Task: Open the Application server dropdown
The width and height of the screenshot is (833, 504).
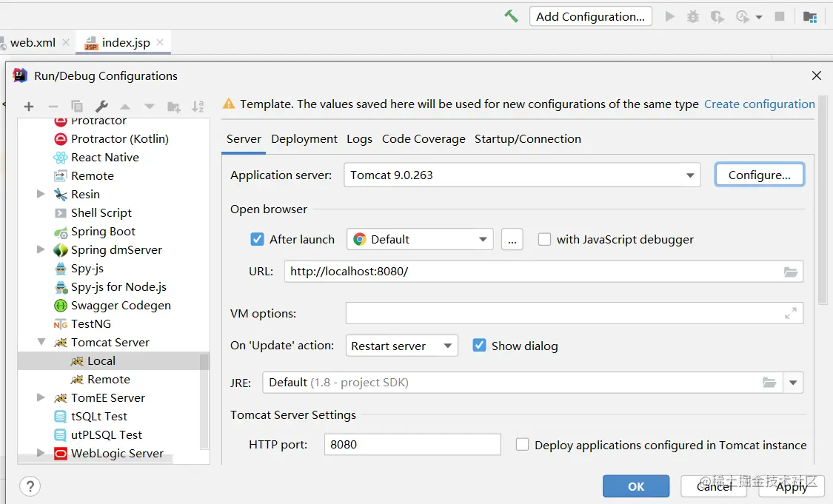Action: point(690,175)
